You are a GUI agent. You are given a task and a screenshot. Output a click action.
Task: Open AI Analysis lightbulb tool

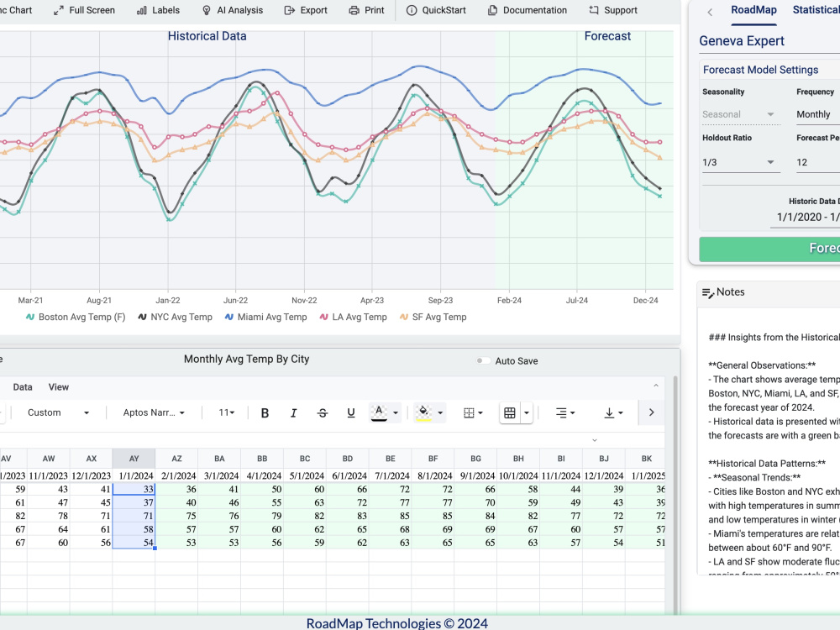(233, 10)
